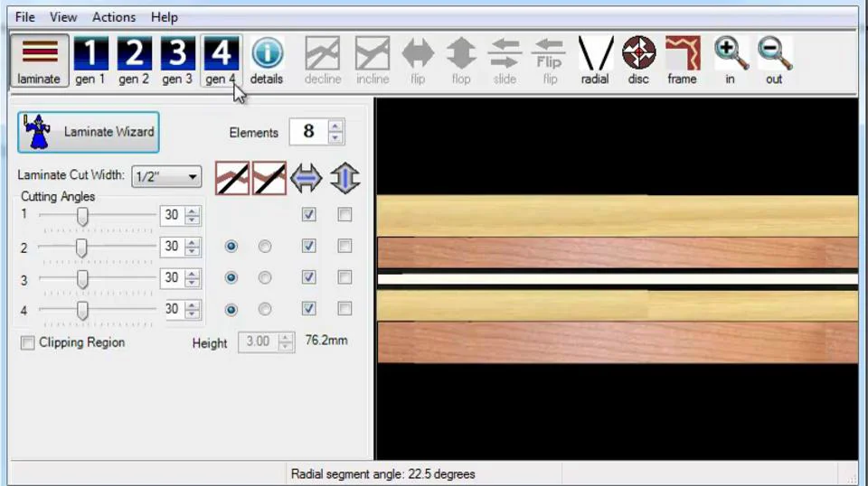
Task: Select the laminate view button
Action: [x=39, y=61]
